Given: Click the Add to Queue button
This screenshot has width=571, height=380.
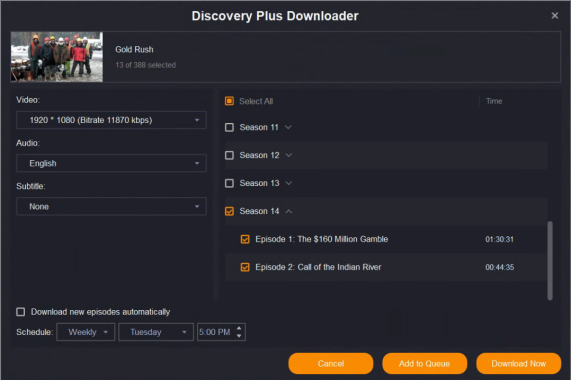Looking at the screenshot, I should [425, 363].
